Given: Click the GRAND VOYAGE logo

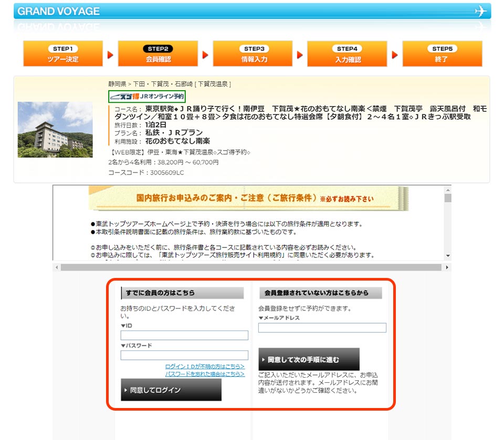Looking at the screenshot, I should (x=59, y=10).
